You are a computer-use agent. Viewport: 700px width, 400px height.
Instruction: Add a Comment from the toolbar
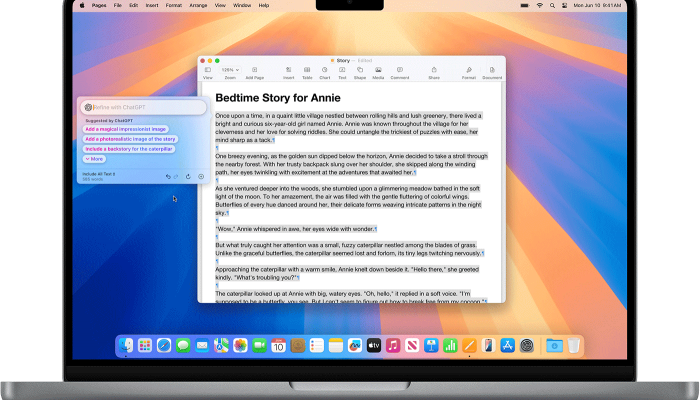[400, 71]
